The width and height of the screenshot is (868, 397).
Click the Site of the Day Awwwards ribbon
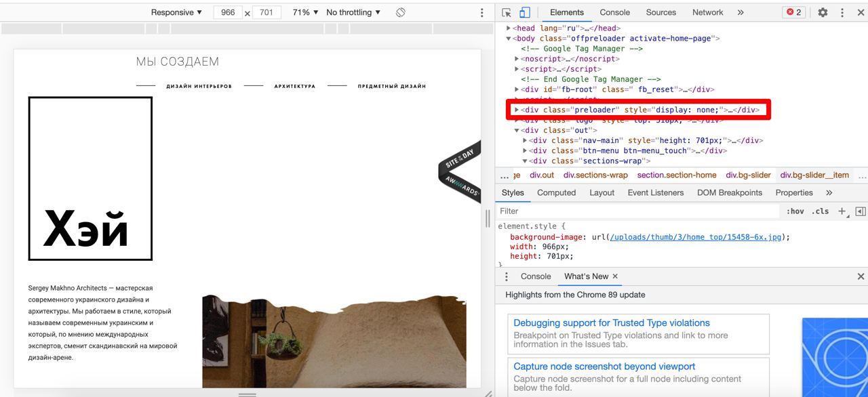point(460,171)
